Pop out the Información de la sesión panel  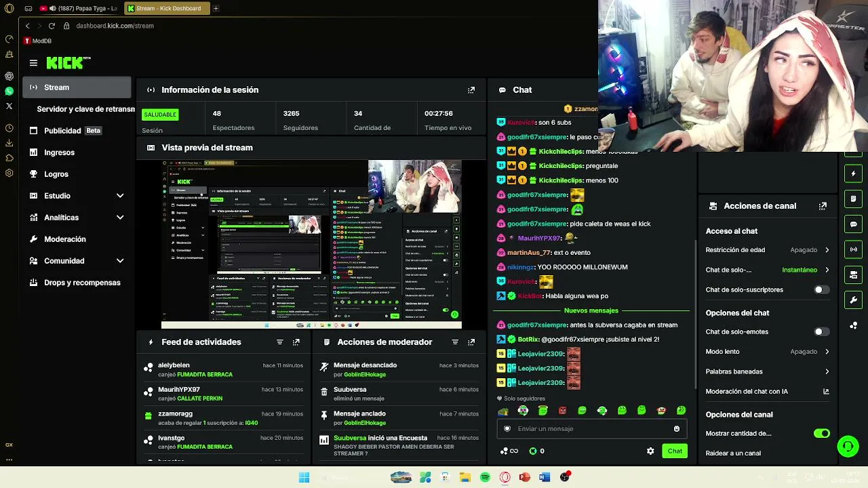(x=471, y=89)
